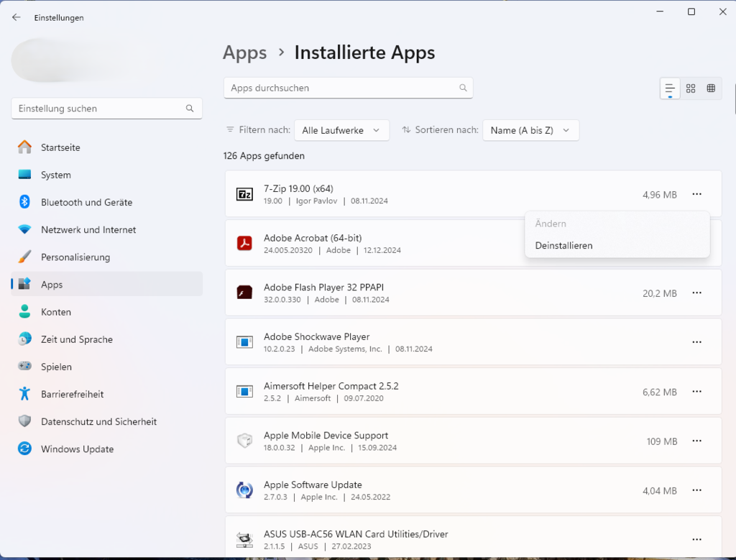
Task: Open the Alle Laufwerke filter dropdown
Action: click(341, 130)
